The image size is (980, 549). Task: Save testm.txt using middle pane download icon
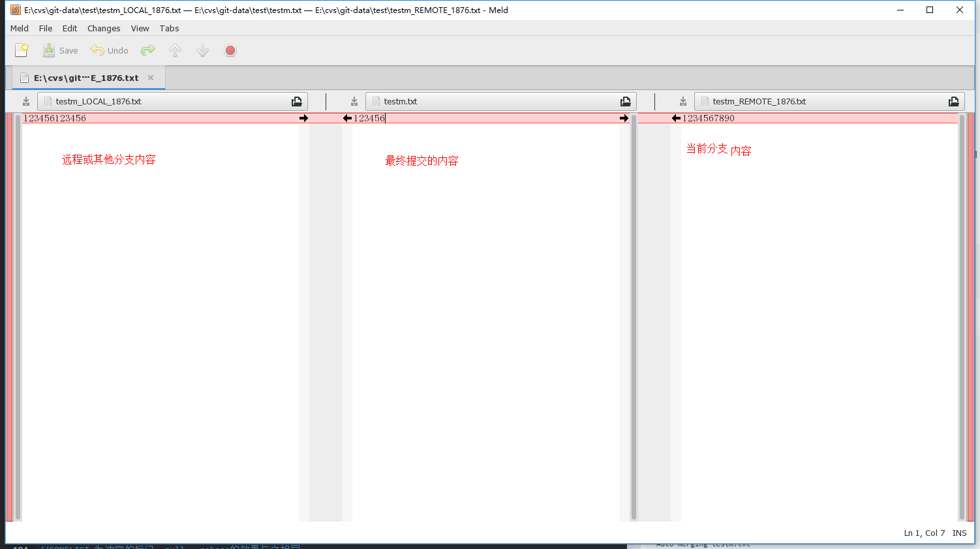354,101
